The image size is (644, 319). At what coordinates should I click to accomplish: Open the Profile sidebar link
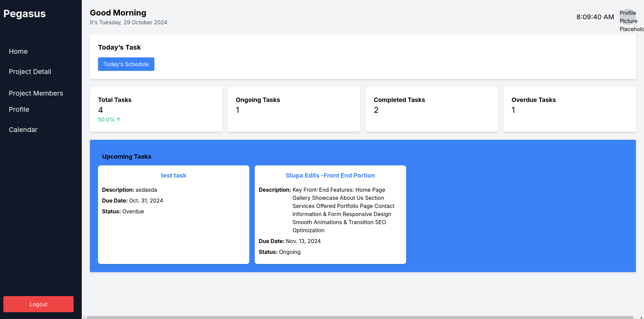click(19, 109)
